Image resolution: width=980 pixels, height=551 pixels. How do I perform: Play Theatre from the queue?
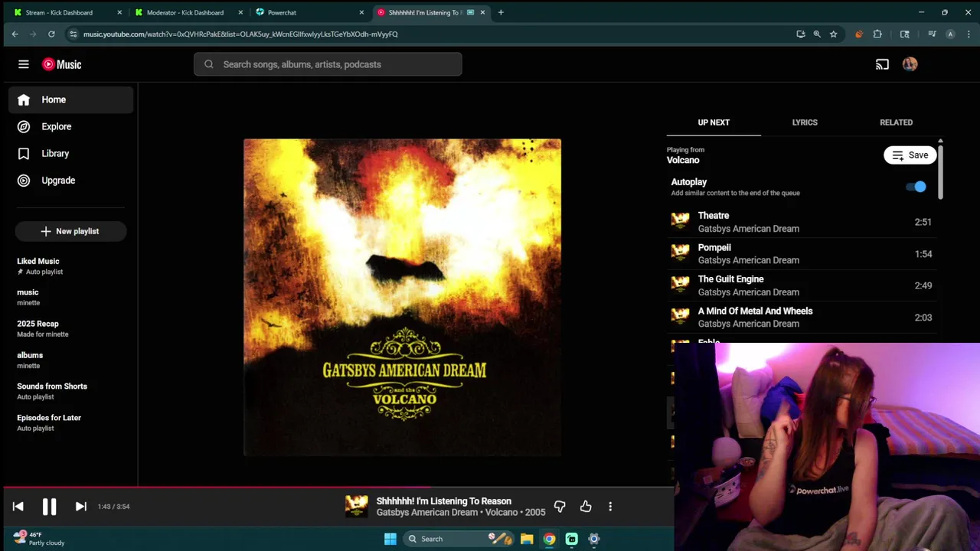802,222
